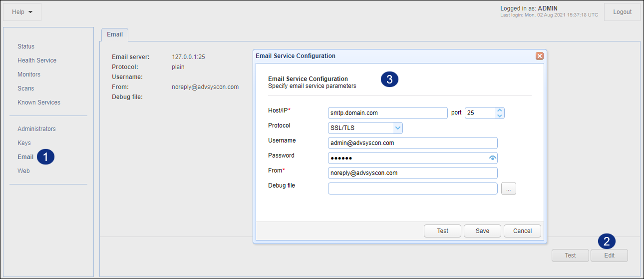The image size is (644, 279).
Task: Click Test button inside the dialog
Action: (442, 231)
